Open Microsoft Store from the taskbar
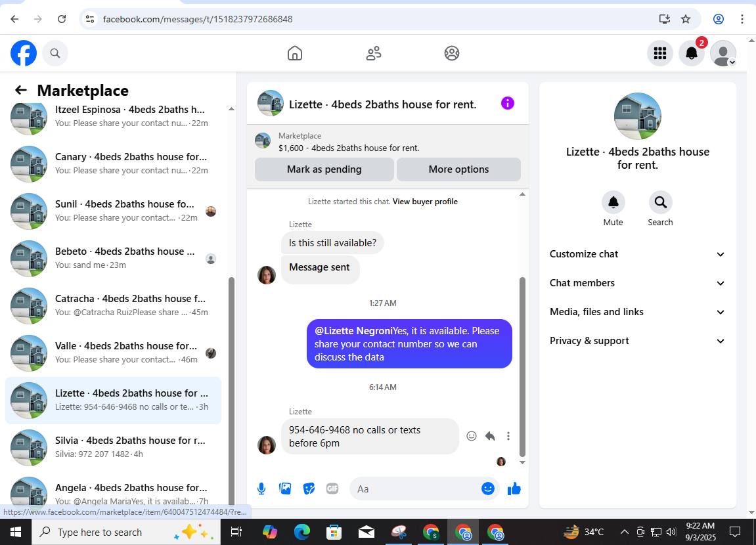The image size is (756, 545). point(334,532)
